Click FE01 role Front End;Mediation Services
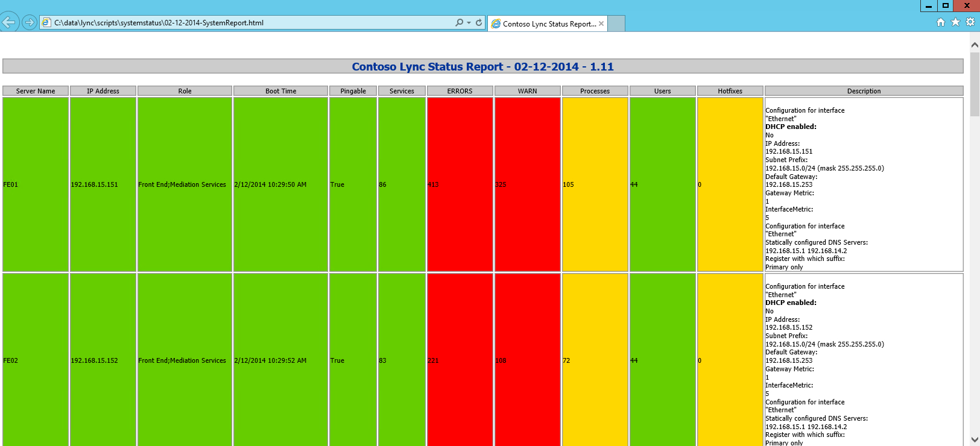Screen dimensions: 980x446 182,184
